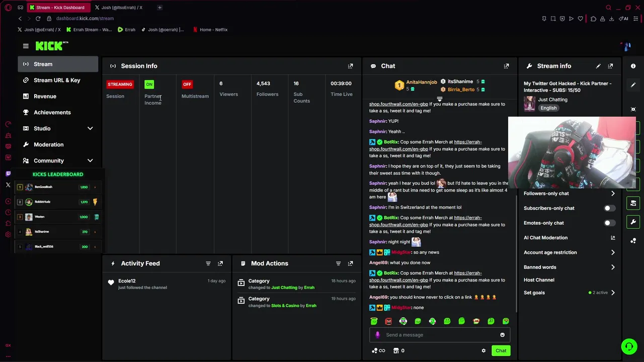Click the info icon on right rail

pyautogui.click(x=633, y=66)
